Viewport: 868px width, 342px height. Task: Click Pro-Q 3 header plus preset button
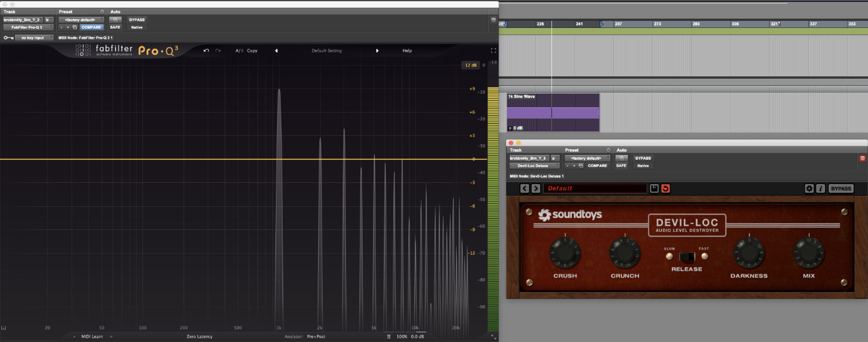click(x=67, y=27)
